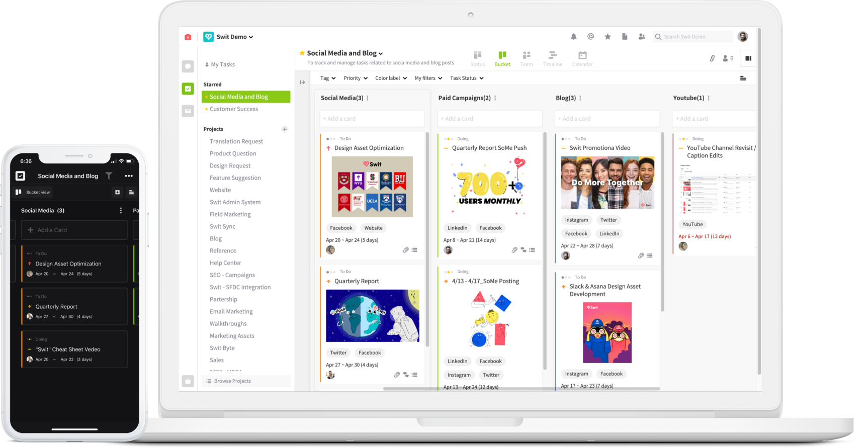Open My Tasks in sidebar

click(x=220, y=64)
